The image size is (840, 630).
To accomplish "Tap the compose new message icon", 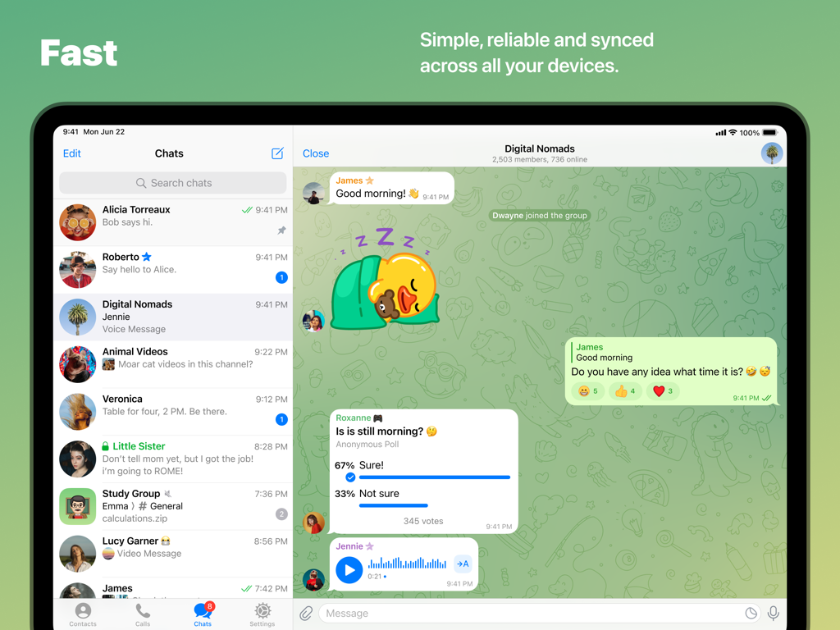I will (x=277, y=153).
